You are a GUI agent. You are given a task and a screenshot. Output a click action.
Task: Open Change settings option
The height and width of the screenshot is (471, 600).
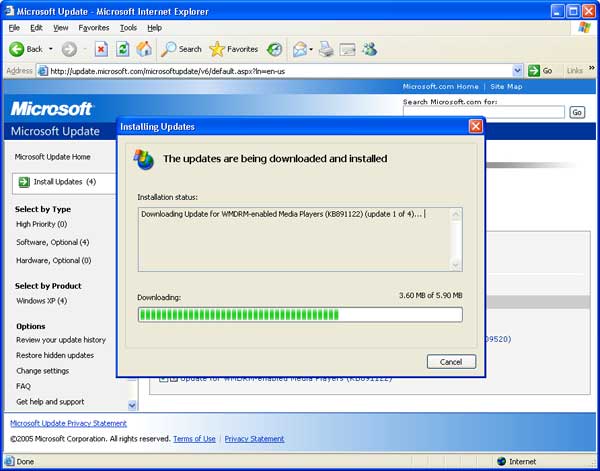(x=42, y=371)
